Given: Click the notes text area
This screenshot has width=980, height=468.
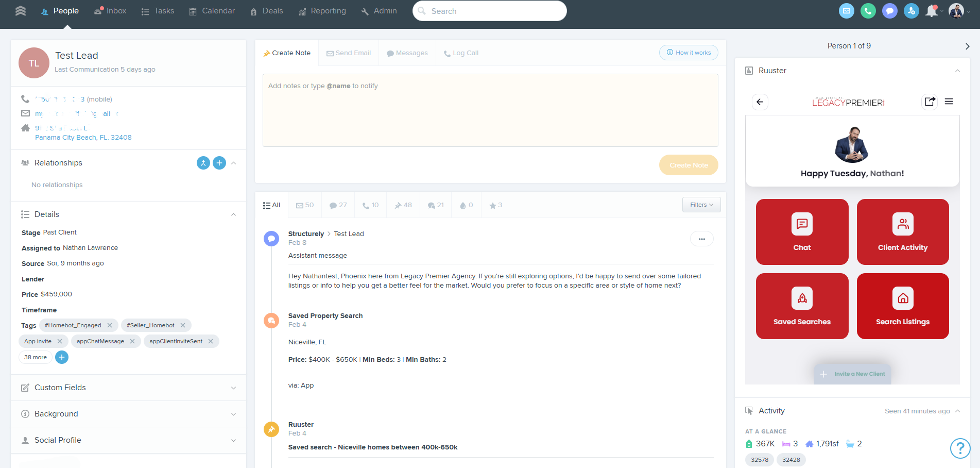Looking at the screenshot, I should point(490,110).
